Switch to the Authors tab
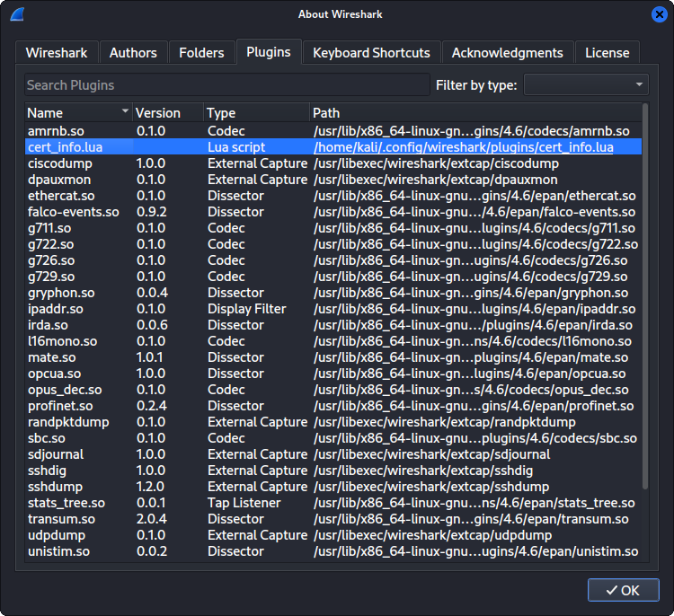 click(133, 52)
